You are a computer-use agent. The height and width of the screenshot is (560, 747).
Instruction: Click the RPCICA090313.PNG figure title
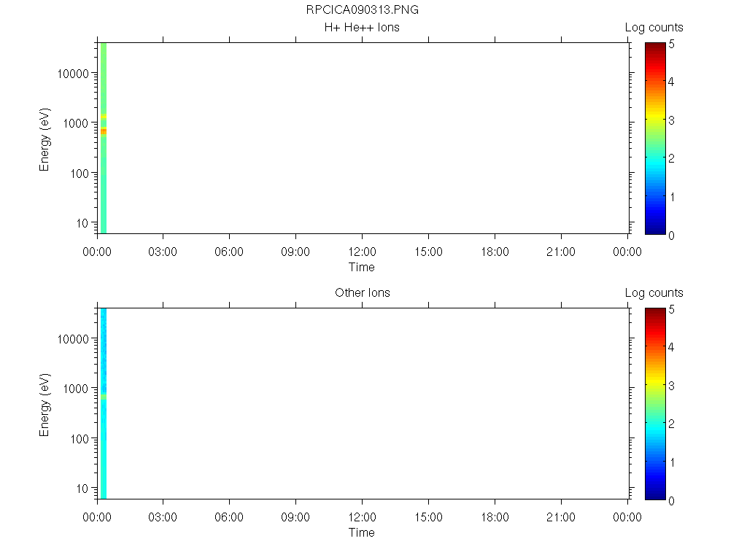(x=362, y=10)
